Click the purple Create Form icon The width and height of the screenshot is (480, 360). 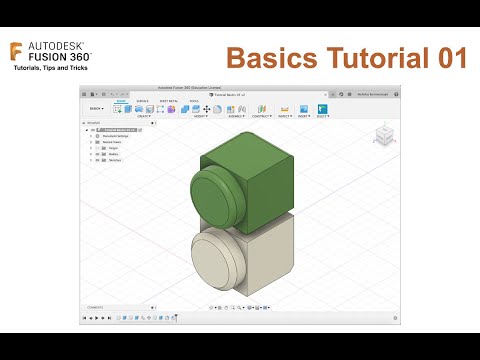point(171,109)
